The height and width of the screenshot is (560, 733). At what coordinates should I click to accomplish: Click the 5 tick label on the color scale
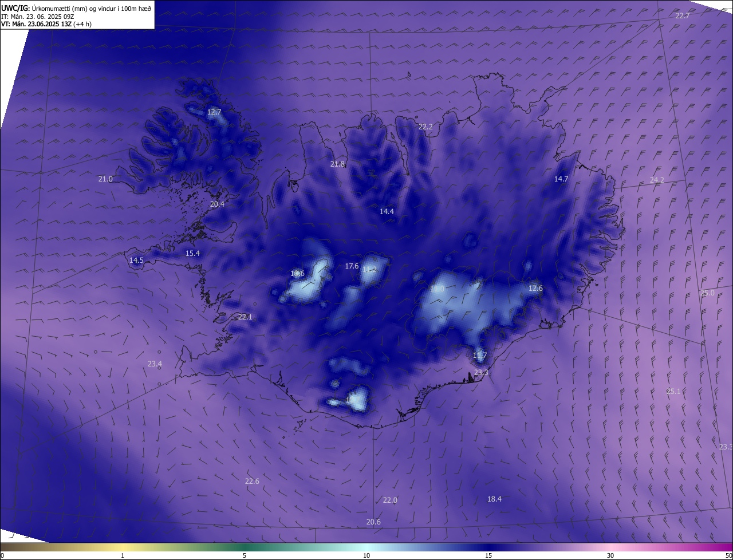click(245, 555)
